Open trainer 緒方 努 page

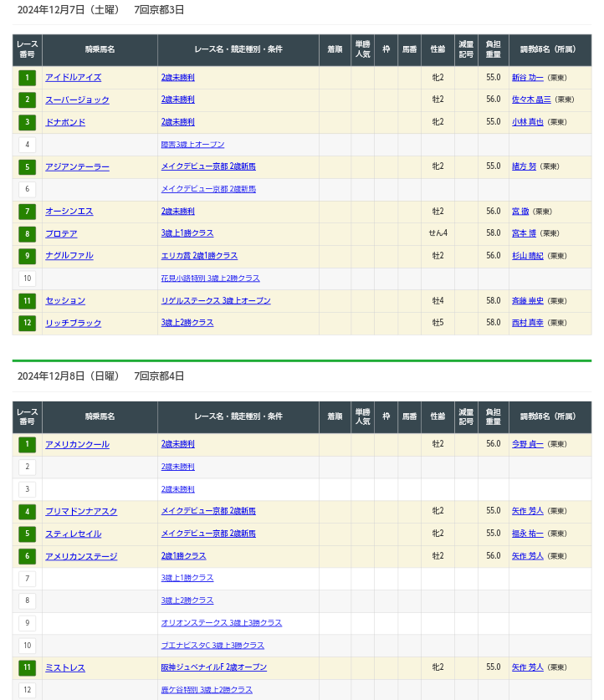(x=524, y=166)
